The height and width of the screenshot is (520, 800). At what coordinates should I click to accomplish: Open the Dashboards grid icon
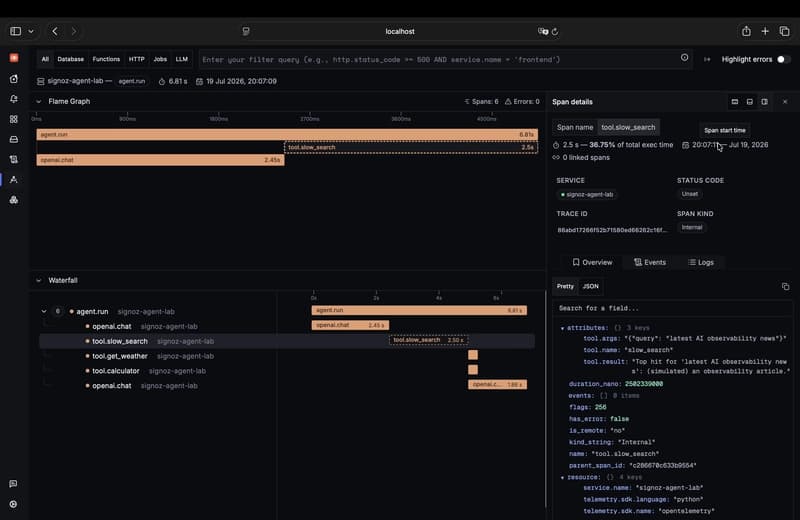pos(14,119)
